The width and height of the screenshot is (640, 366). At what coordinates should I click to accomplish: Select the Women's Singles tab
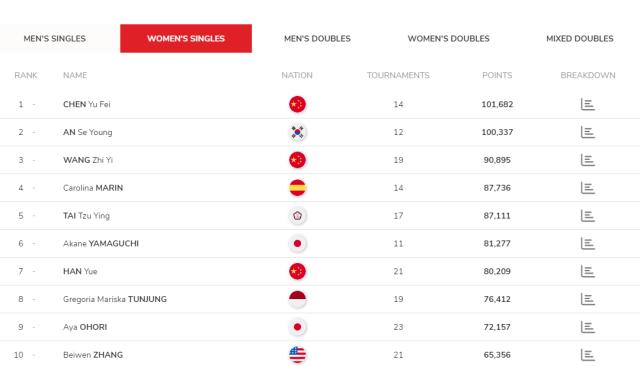(x=186, y=38)
